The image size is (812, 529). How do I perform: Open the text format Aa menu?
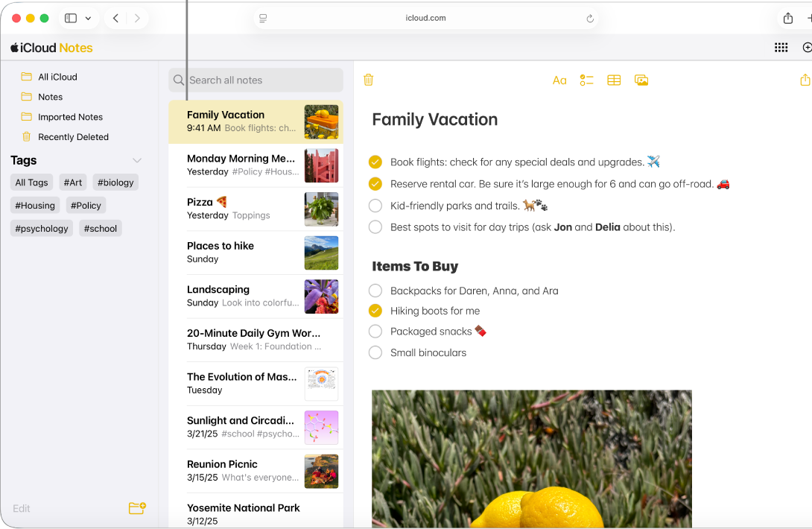click(559, 80)
